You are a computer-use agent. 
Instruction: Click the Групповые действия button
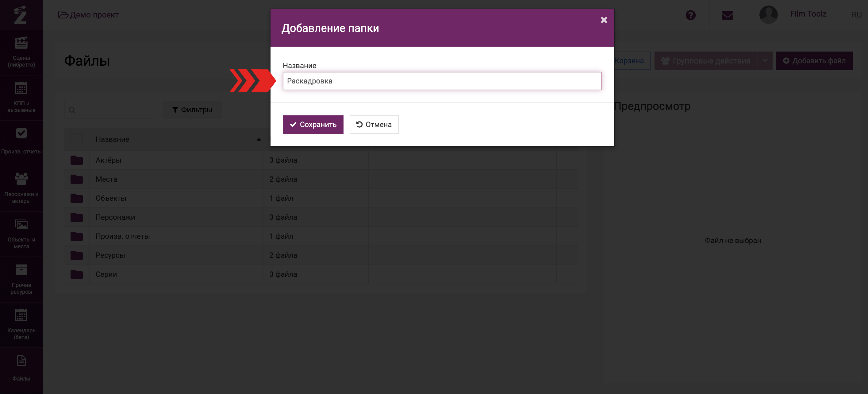[x=706, y=61]
